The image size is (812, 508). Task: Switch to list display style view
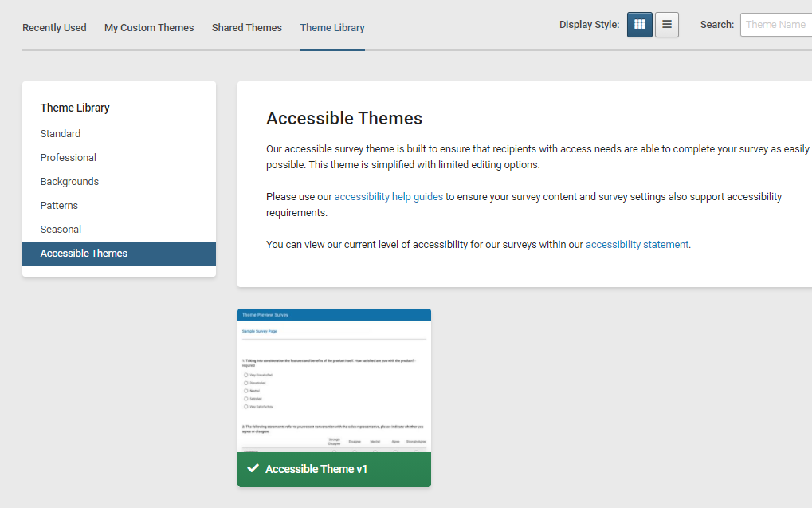(x=666, y=25)
